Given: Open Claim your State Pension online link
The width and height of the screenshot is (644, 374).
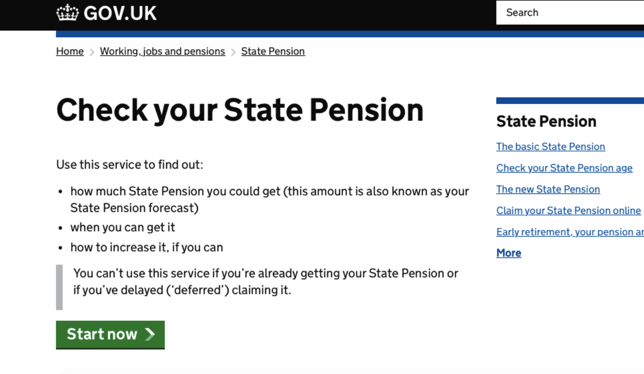Looking at the screenshot, I should click(x=568, y=211).
